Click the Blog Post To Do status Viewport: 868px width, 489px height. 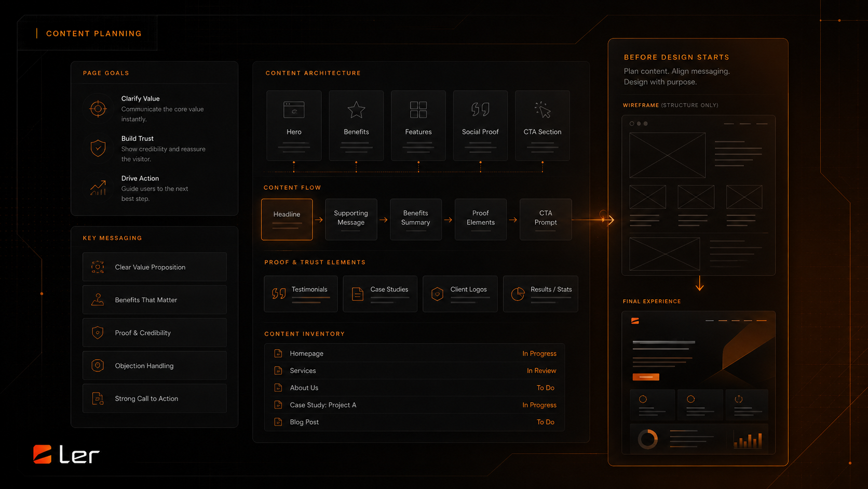pos(546,422)
